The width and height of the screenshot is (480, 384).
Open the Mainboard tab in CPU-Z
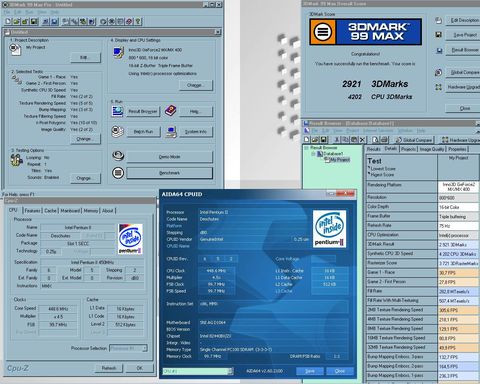tap(70, 211)
